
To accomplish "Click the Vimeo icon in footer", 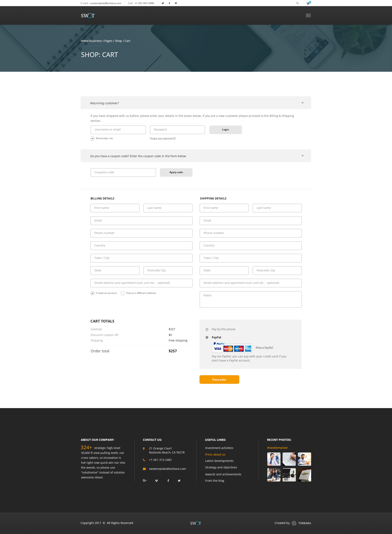I will [x=156, y=480].
